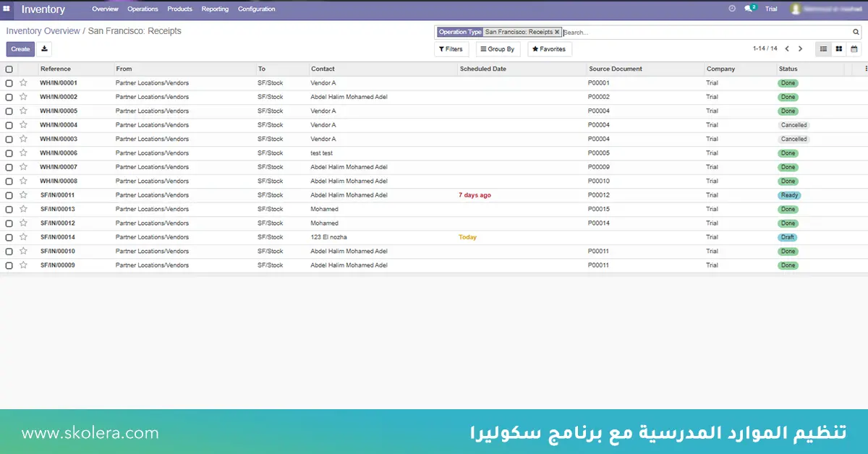Select the List view icon

click(823, 49)
